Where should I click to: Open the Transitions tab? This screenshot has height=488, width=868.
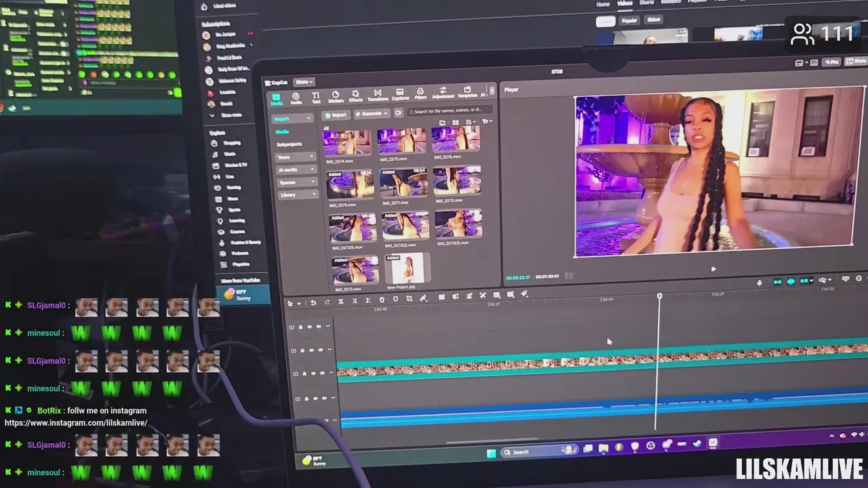tap(378, 96)
